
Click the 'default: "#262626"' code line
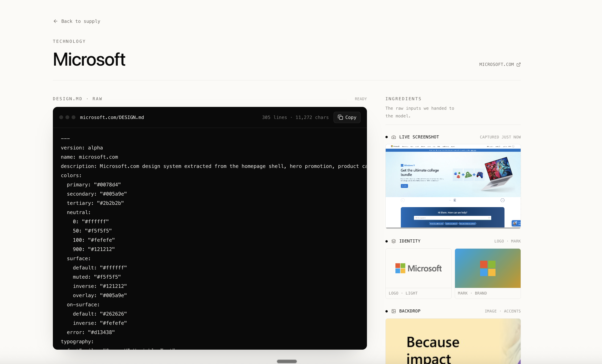click(x=100, y=314)
